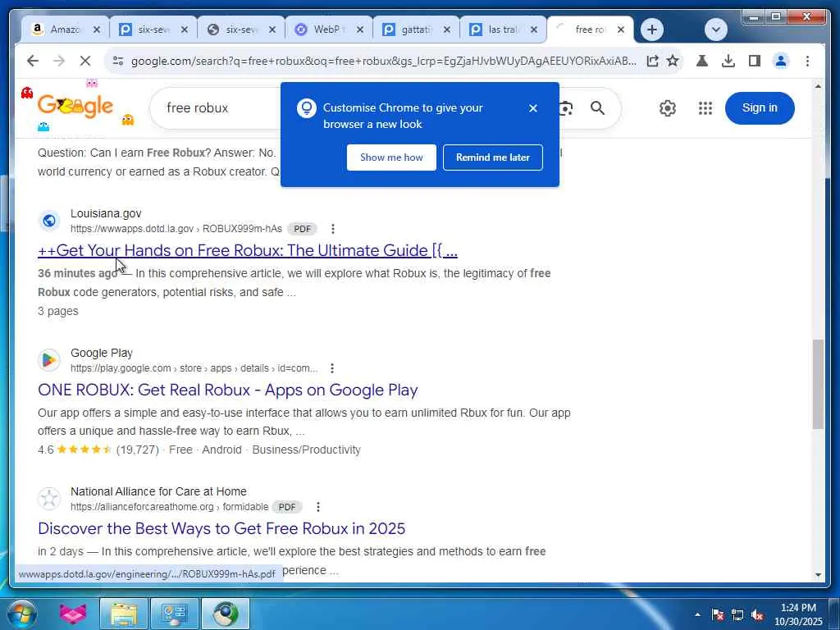Open Discover the Best Ways Free Robux link
The image size is (840, 630).
click(221, 529)
